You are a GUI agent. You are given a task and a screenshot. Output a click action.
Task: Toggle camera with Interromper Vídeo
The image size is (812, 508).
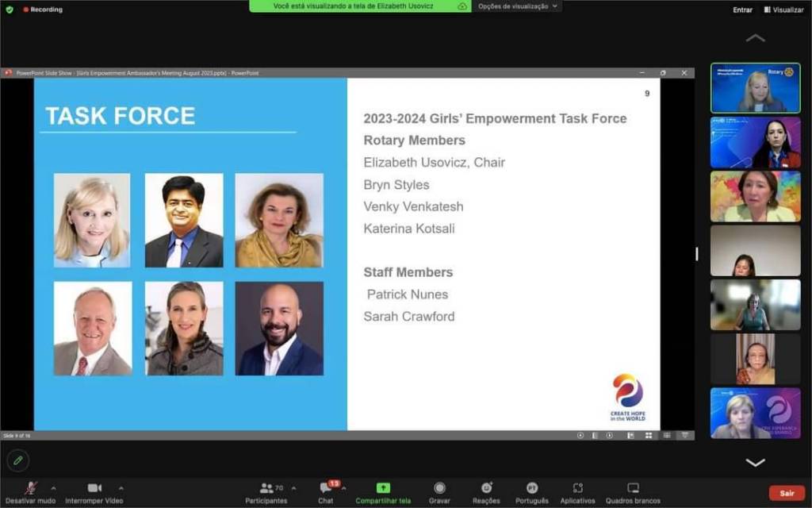(94, 488)
